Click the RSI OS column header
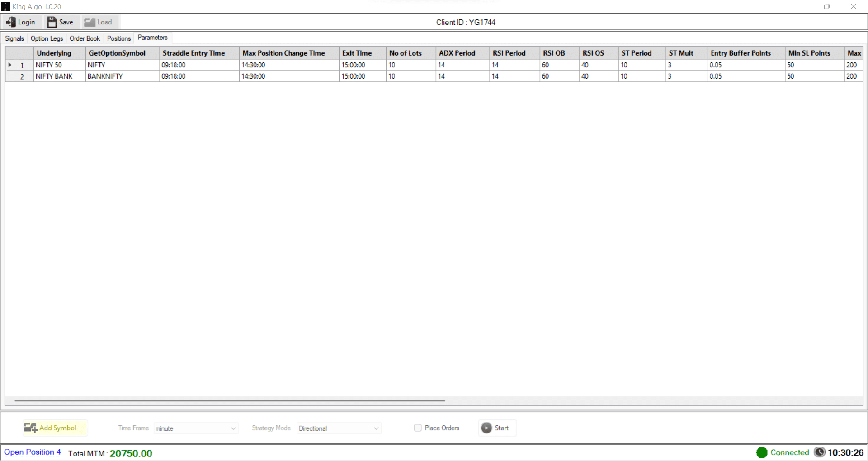 (x=599, y=53)
